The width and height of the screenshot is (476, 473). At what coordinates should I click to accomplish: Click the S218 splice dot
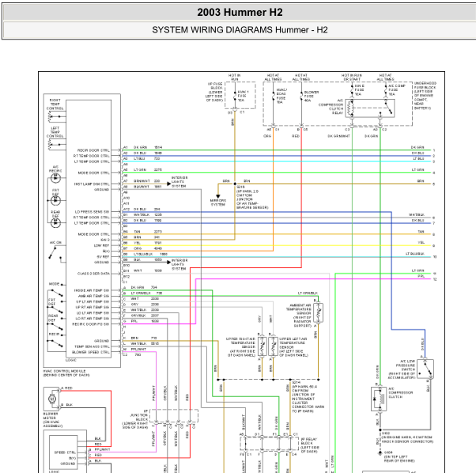click(x=235, y=184)
